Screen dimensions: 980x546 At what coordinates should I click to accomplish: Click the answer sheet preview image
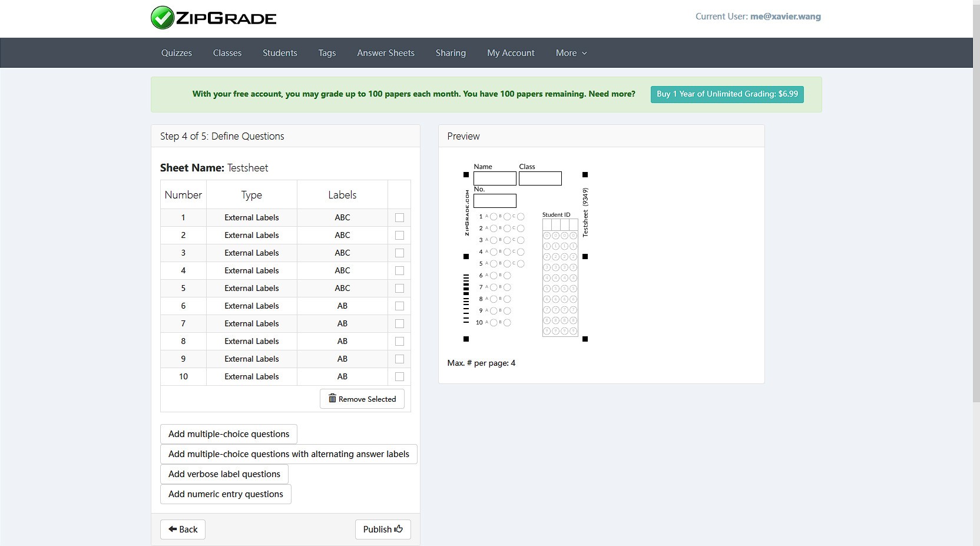525,256
